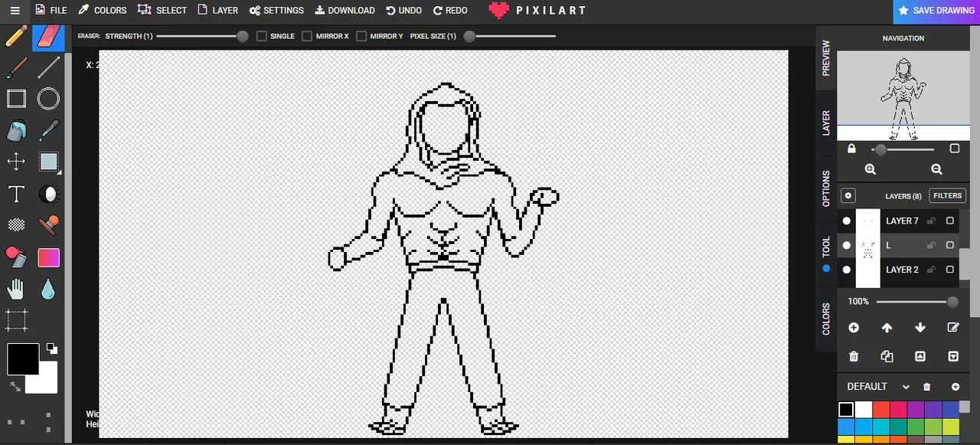Enable Mirror Y drawing

click(x=361, y=36)
